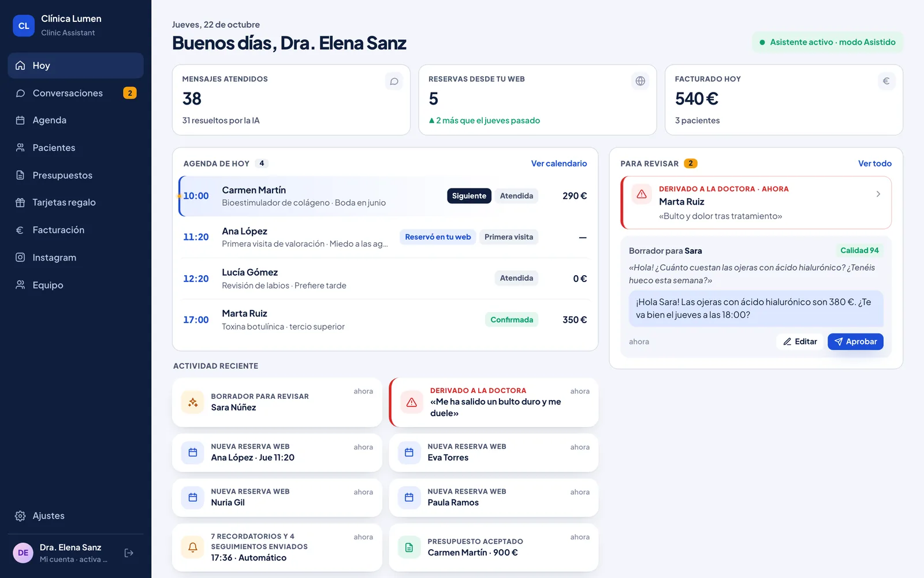
Task: Open Facturación in the sidebar
Action: pos(76,230)
